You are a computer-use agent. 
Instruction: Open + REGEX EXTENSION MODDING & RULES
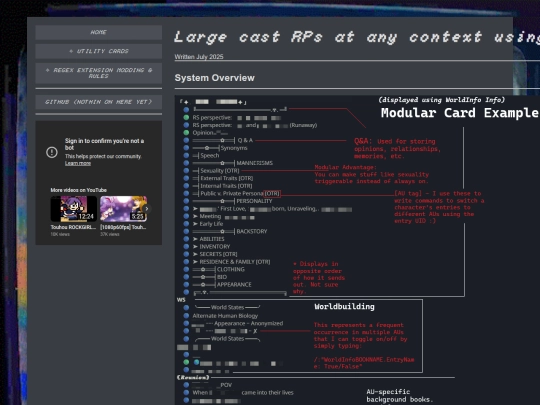[x=98, y=73]
